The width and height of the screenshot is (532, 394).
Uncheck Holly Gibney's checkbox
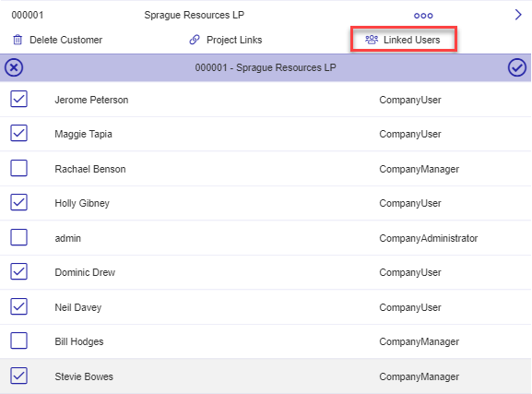point(18,202)
